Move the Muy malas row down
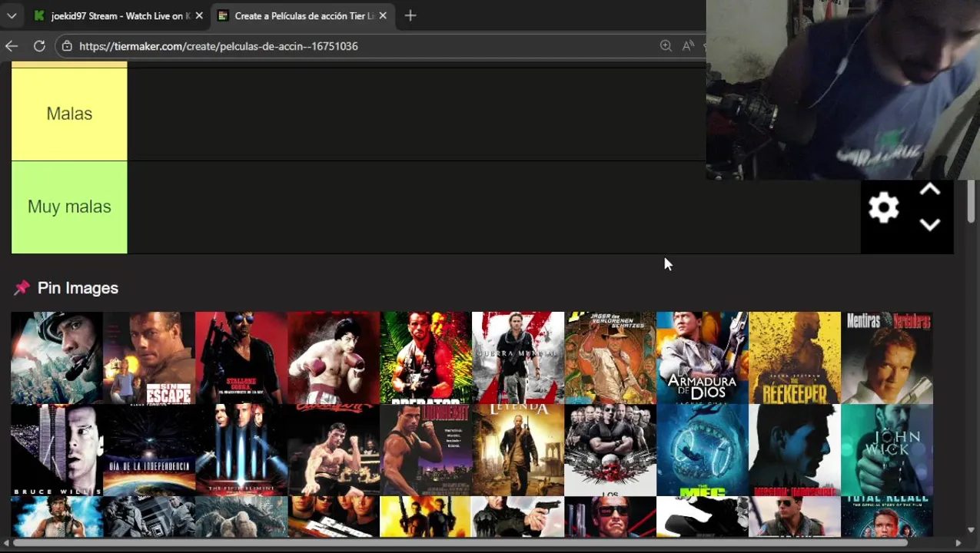 930,224
